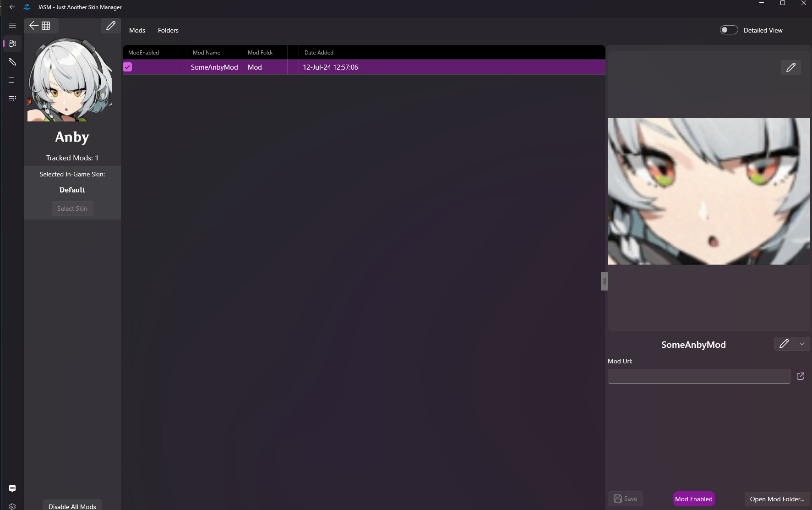Image resolution: width=812 pixels, height=510 pixels.
Task: Rename SomeAnbyMod using the pencil icon
Action: pyautogui.click(x=785, y=344)
